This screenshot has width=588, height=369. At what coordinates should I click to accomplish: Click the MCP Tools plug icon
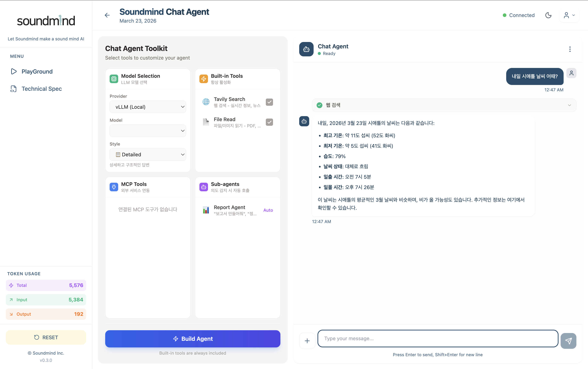tap(114, 187)
